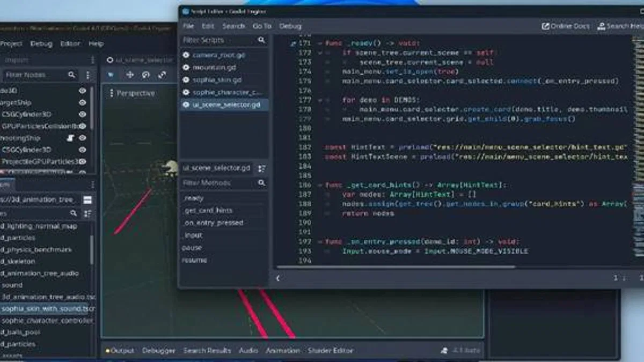
Task: Toggle visibility of GPUParticlesCollisionBox node
Action: tap(82, 126)
